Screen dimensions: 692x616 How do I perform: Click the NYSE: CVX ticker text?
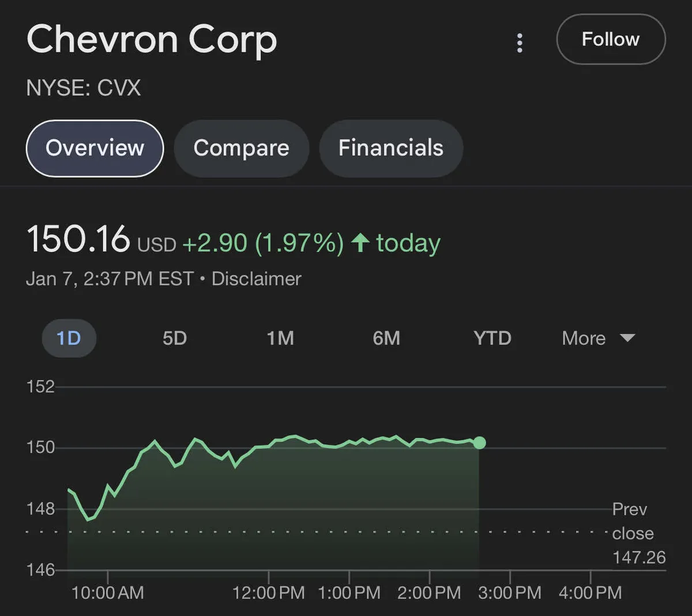pos(84,88)
